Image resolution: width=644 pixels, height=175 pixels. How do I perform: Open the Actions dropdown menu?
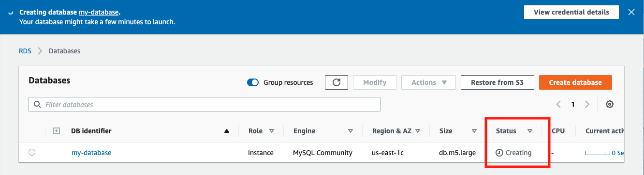(x=428, y=82)
